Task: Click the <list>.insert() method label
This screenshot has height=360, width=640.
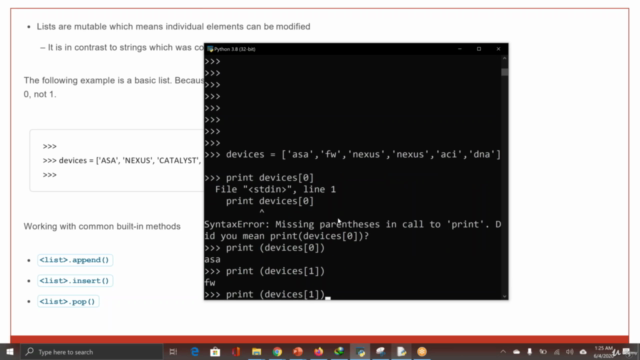Action: [75, 281]
